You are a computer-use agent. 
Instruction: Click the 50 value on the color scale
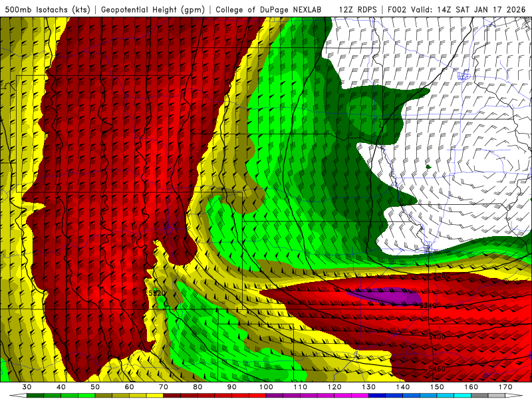tap(95, 387)
